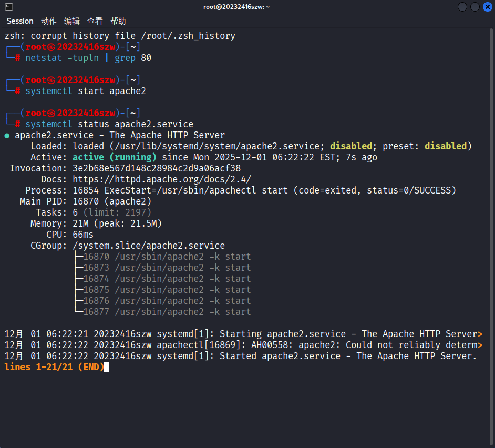The image size is (495, 448).
Task: Click the 'Process: 16854 ExecStart' line
Action: click(x=241, y=190)
